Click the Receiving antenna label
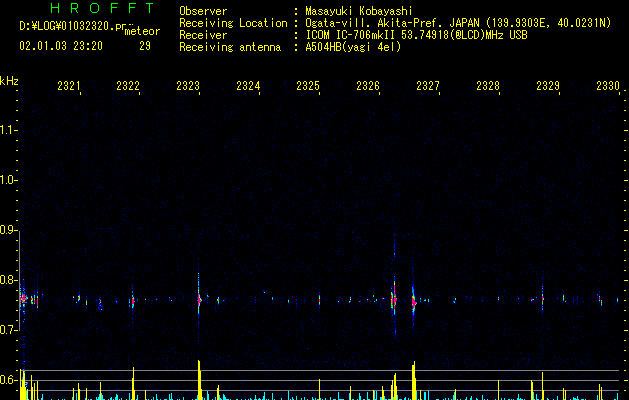 (230, 47)
